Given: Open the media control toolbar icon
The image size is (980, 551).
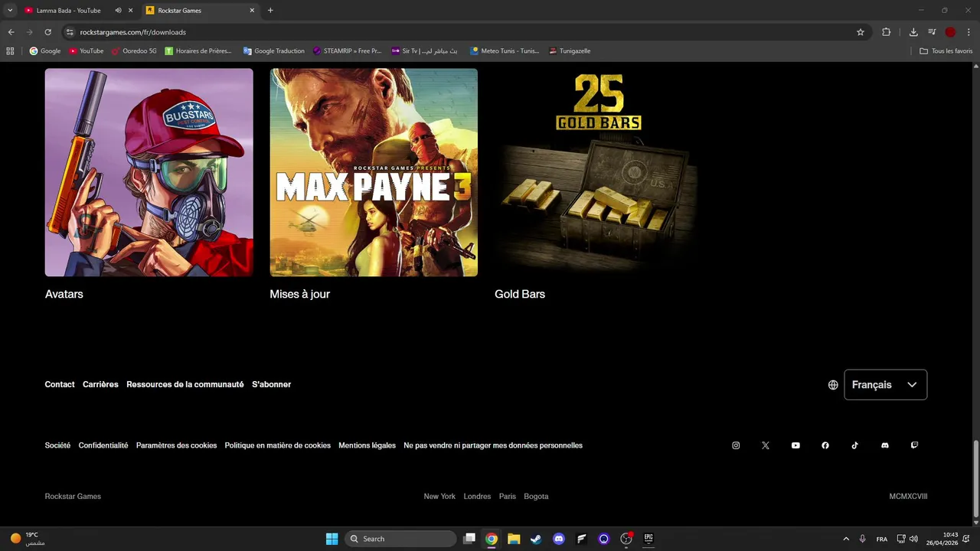Looking at the screenshot, I should [932, 32].
